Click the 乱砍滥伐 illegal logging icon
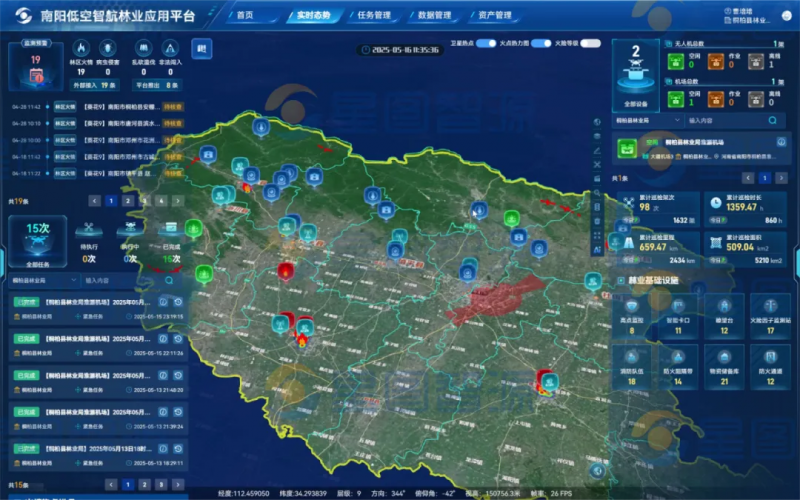800x500 pixels. [144, 48]
